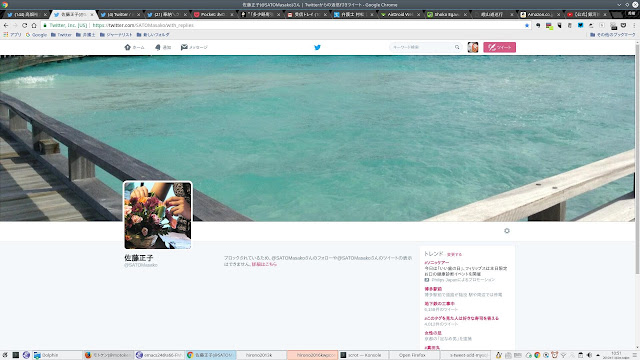
Task: Click the Twitter bird logo in navbar
Action: coord(317,47)
